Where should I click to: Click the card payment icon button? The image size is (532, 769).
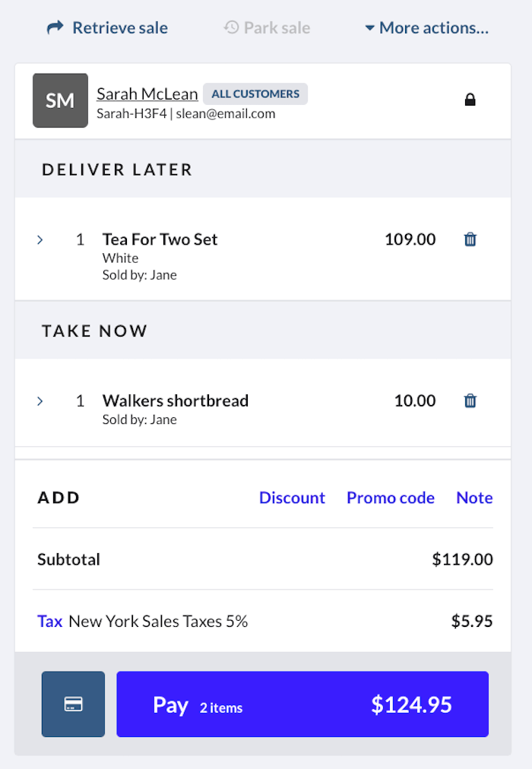click(x=73, y=704)
